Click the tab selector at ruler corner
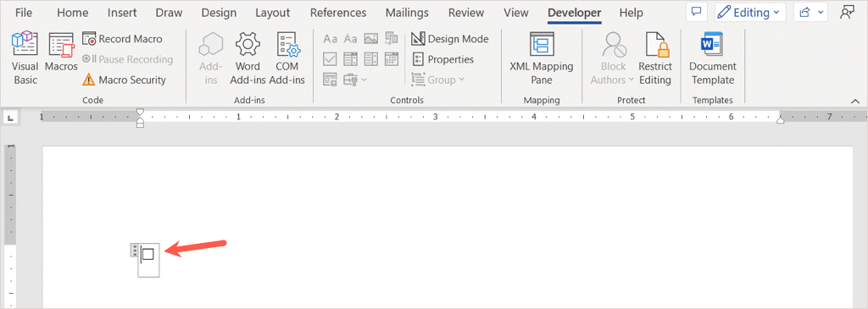Screen dimensions: 868x309 (10, 117)
